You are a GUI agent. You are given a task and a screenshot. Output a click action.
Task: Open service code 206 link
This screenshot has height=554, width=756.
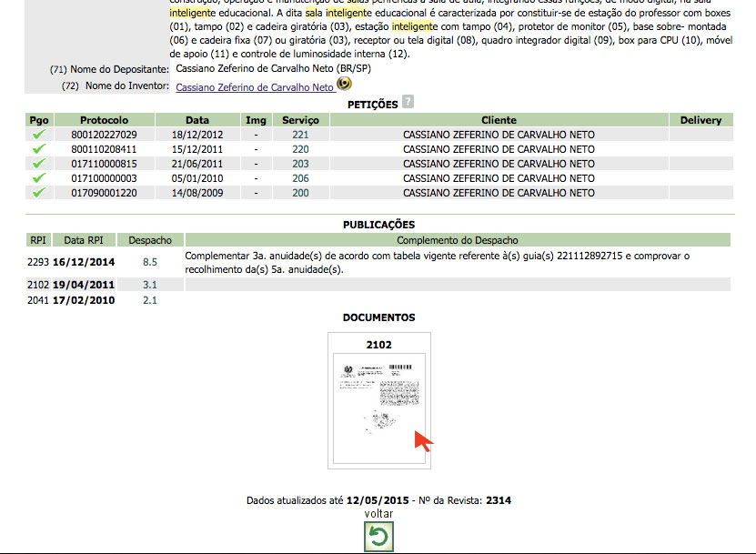pos(300,178)
